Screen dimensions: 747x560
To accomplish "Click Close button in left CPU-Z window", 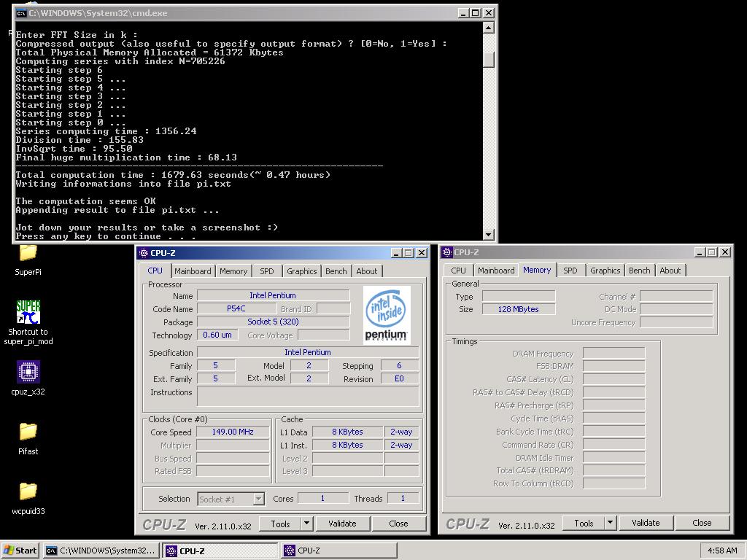I will (398, 524).
